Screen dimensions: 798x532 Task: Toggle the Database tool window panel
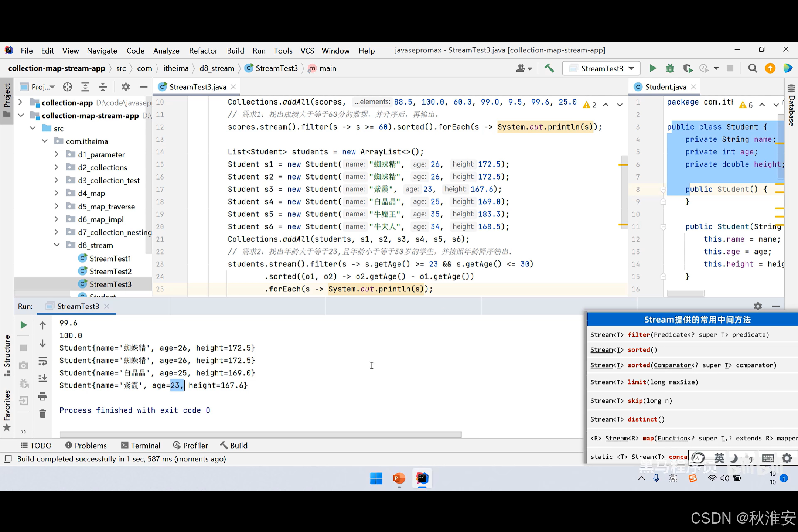click(792, 107)
